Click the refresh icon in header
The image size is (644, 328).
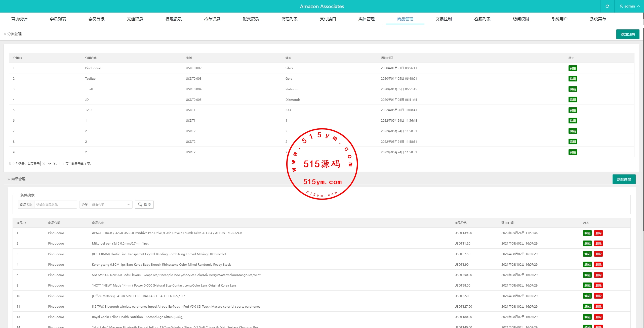tap(607, 6)
